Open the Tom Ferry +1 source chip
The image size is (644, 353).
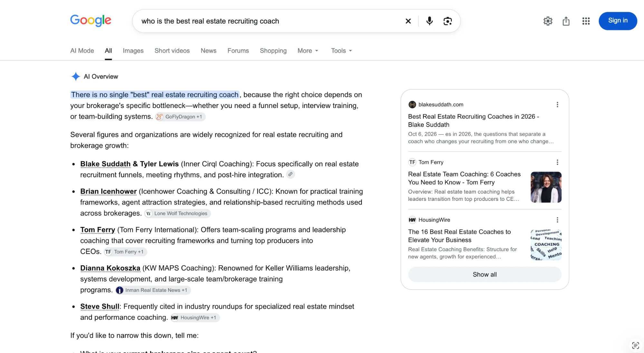125,252
